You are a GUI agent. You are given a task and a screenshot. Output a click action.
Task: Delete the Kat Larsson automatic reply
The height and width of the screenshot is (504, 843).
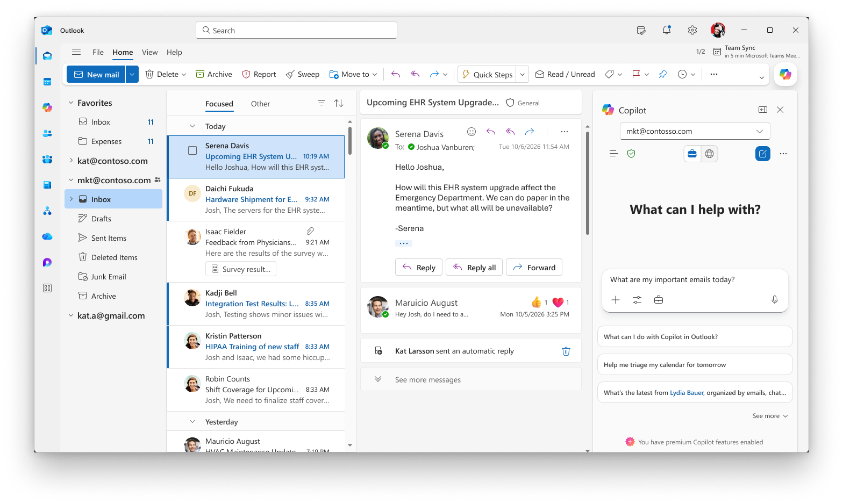tap(566, 351)
